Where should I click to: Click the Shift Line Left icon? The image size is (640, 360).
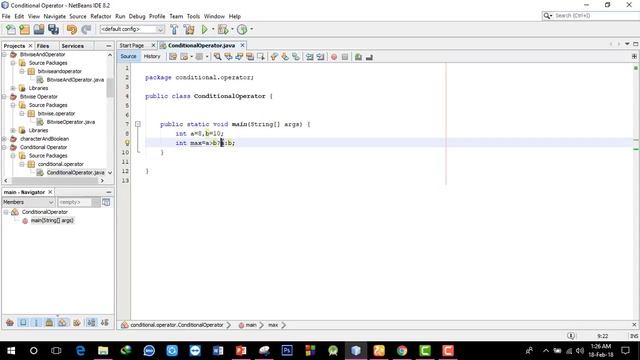click(310, 57)
